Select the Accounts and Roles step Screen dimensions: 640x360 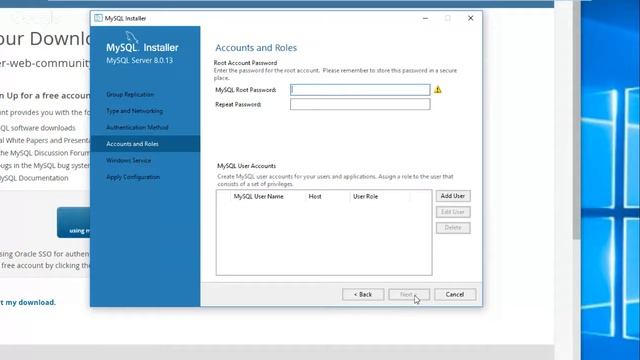point(145,144)
